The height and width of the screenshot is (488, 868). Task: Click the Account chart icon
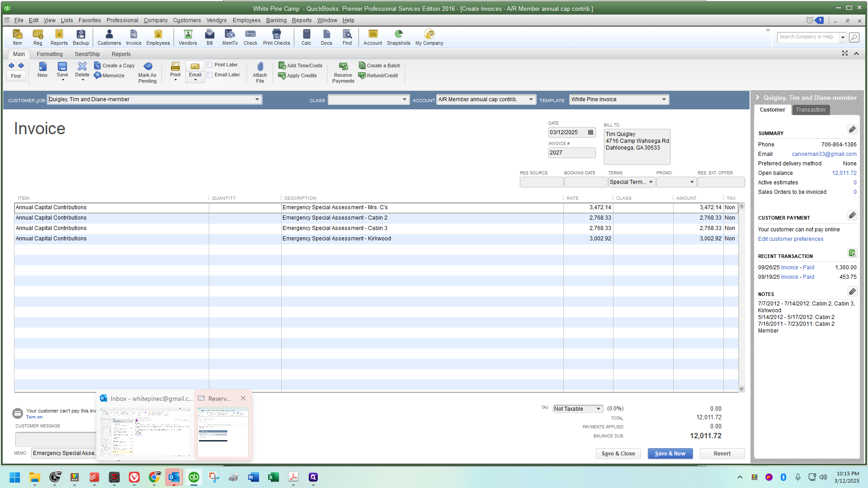pos(373,37)
